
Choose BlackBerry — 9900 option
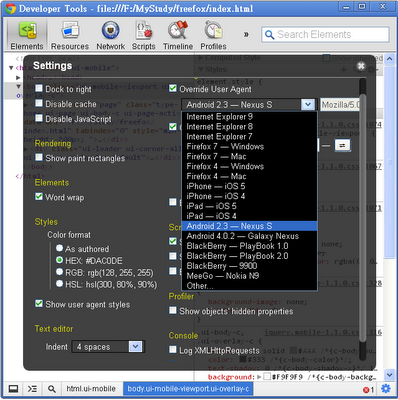[249, 266]
